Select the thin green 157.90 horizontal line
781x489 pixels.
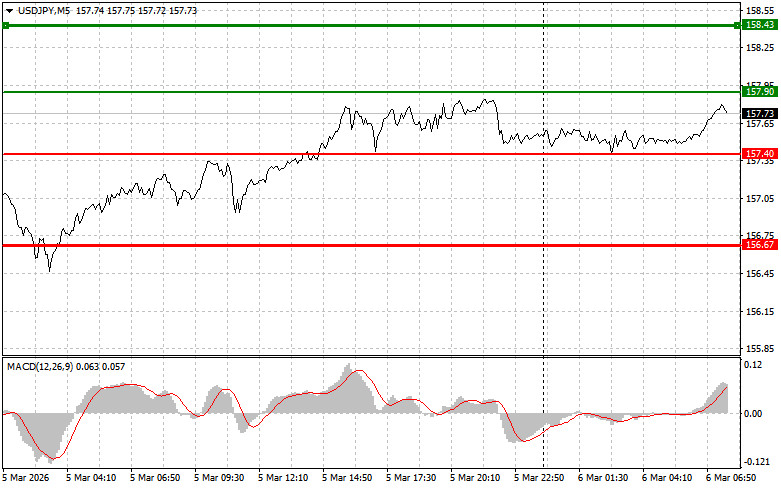[x=300, y=92]
